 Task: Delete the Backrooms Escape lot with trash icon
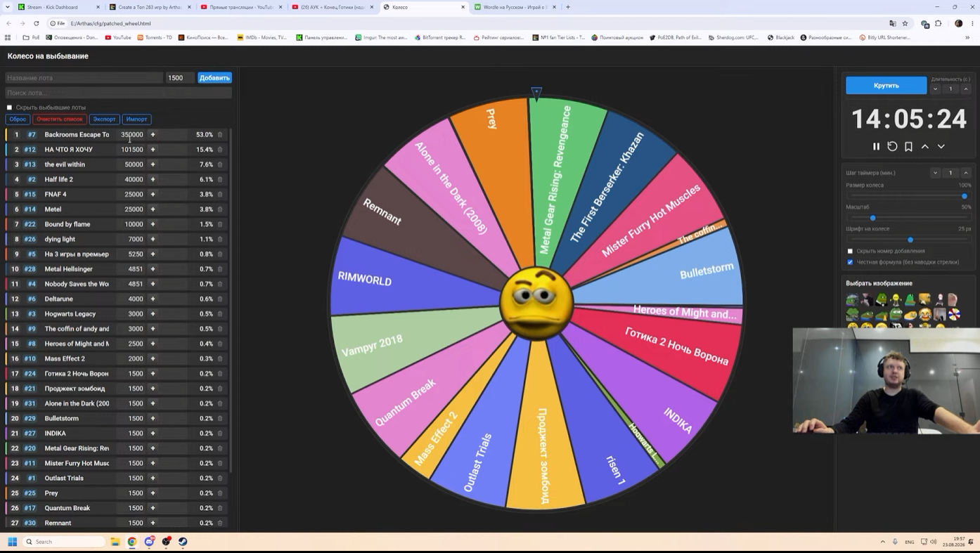220,135
